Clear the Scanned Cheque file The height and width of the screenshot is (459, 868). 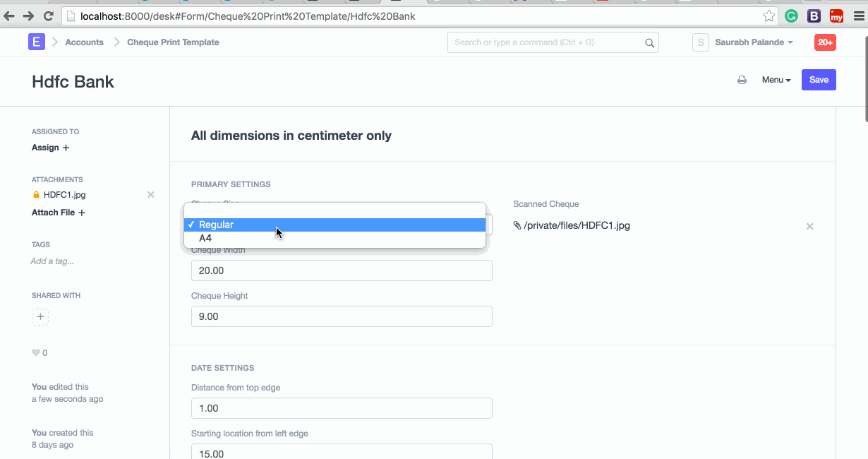click(809, 227)
